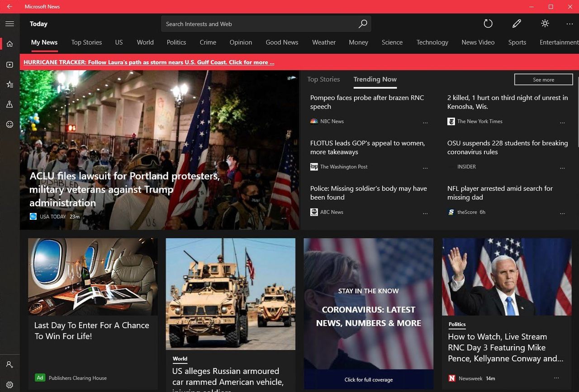Switch to the Politics tab
Image resolution: width=579 pixels, height=392 pixels.
click(x=176, y=43)
